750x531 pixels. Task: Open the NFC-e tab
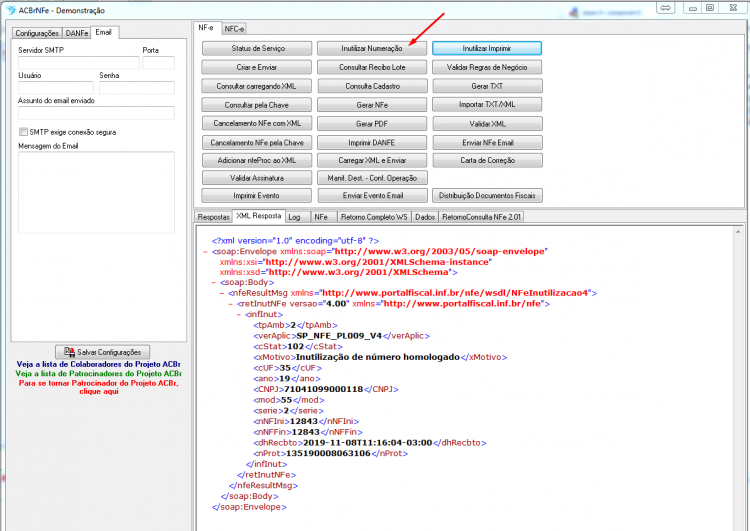coord(234,29)
